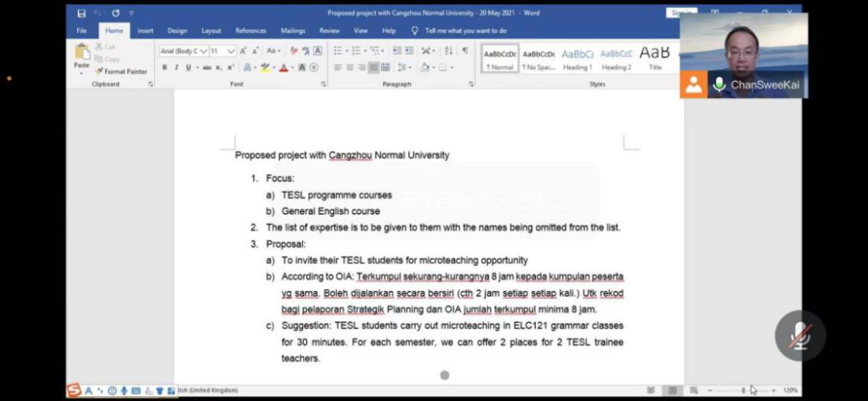Open the Insert ribbon tab
The height and width of the screenshot is (401, 868).
click(145, 31)
